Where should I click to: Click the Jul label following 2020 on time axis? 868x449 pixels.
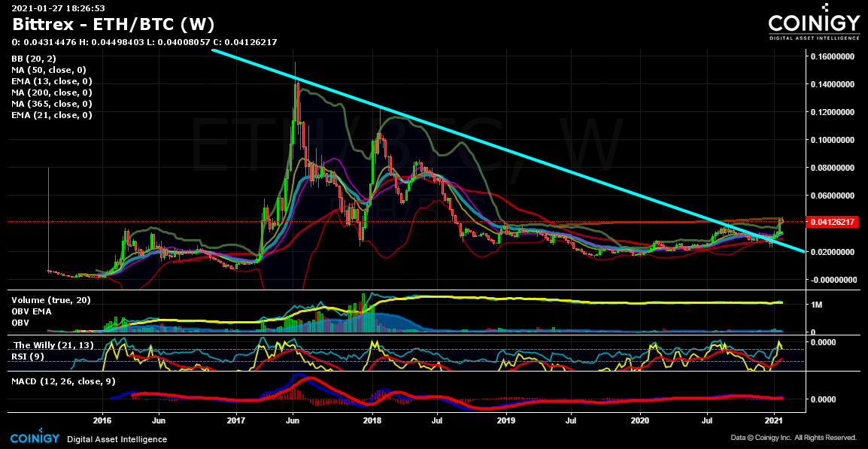(707, 420)
